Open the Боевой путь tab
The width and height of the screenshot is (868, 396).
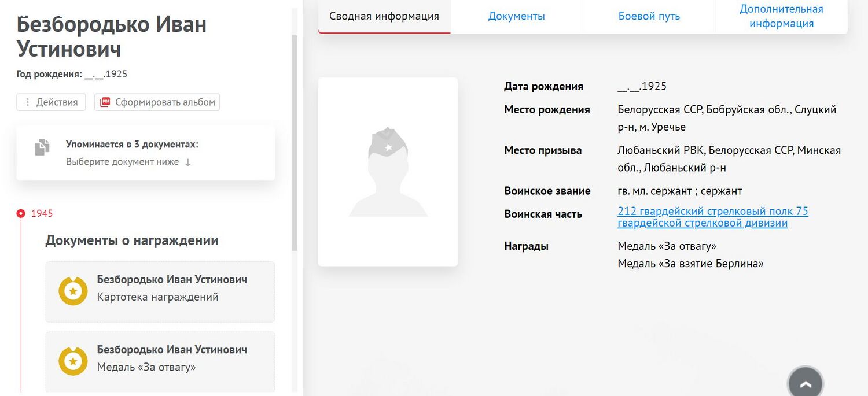649,16
